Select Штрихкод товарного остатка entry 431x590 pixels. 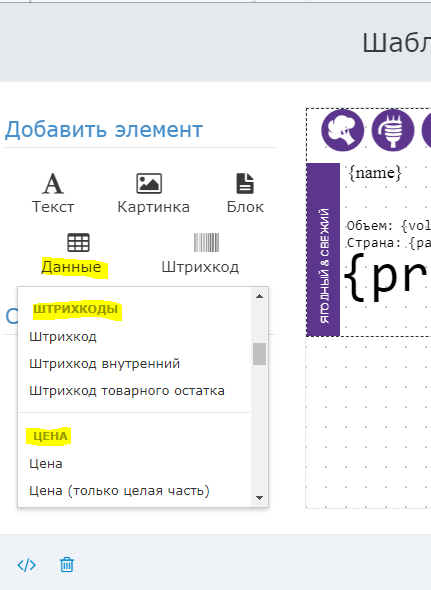coord(127,391)
